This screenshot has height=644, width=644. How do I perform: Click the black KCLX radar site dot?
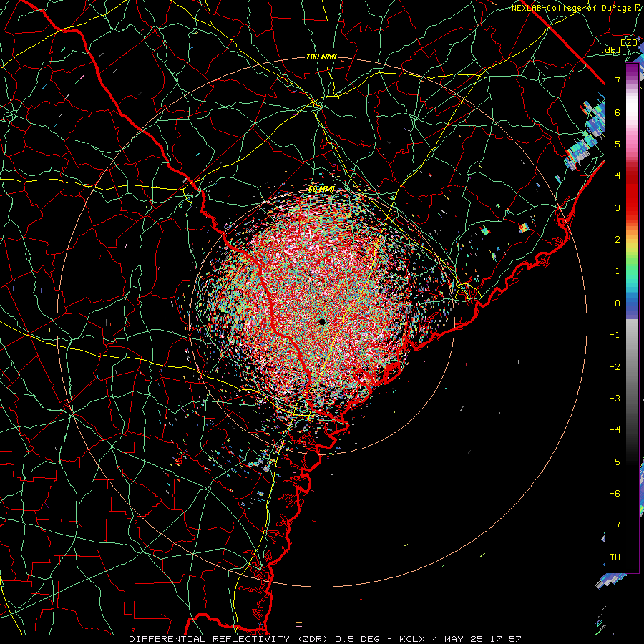point(322,321)
